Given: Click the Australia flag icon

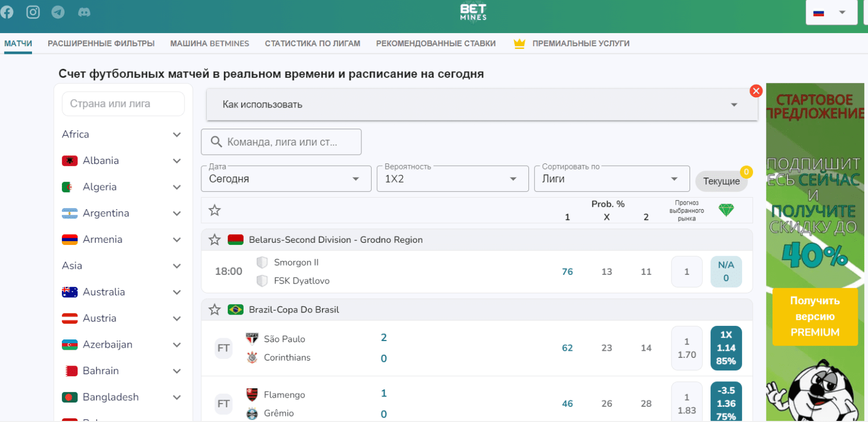Looking at the screenshot, I should 70,292.
